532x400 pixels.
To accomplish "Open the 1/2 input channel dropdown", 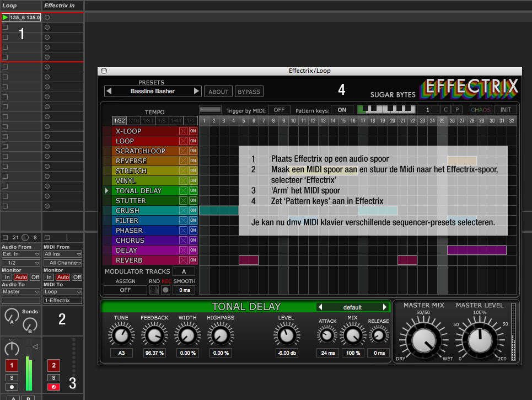I will click(x=21, y=263).
